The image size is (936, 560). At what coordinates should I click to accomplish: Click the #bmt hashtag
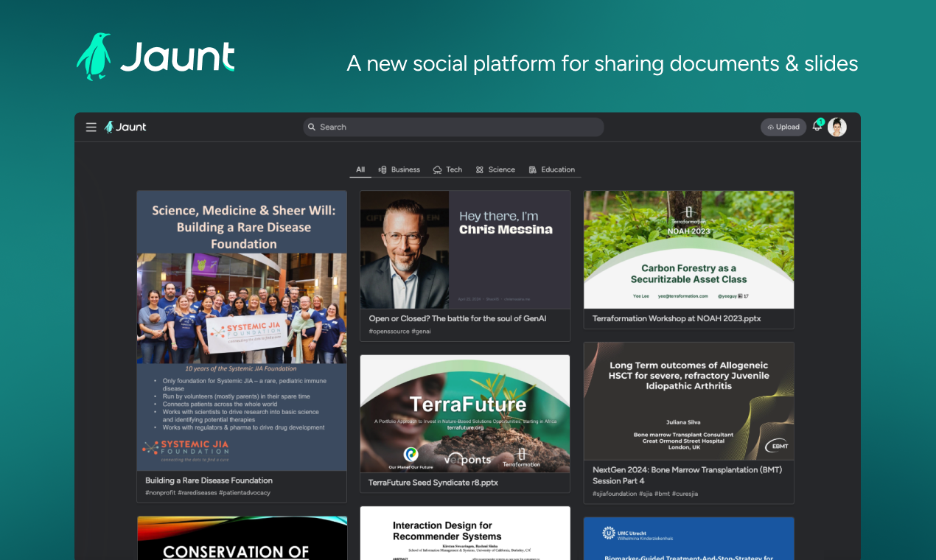(x=662, y=494)
